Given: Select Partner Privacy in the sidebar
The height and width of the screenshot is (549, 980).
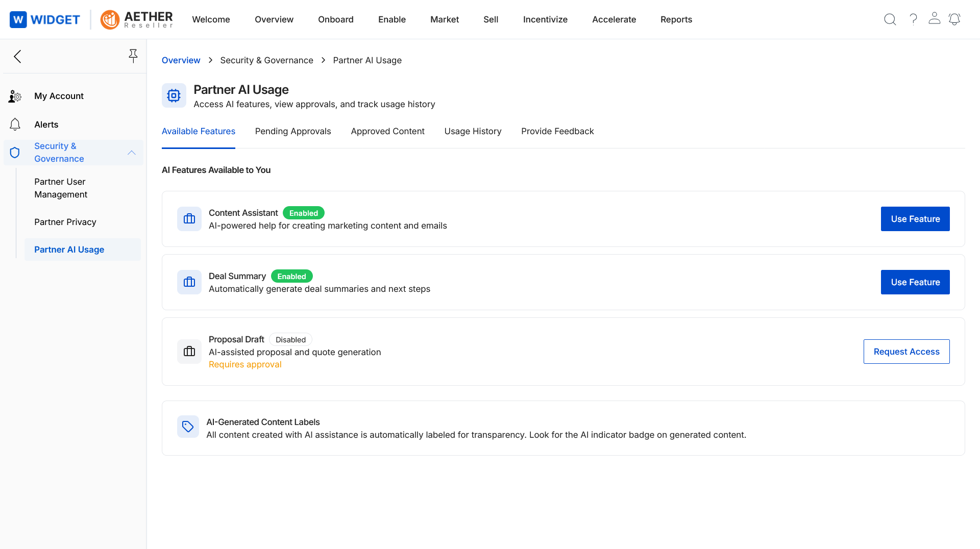Looking at the screenshot, I should point(65,222).
